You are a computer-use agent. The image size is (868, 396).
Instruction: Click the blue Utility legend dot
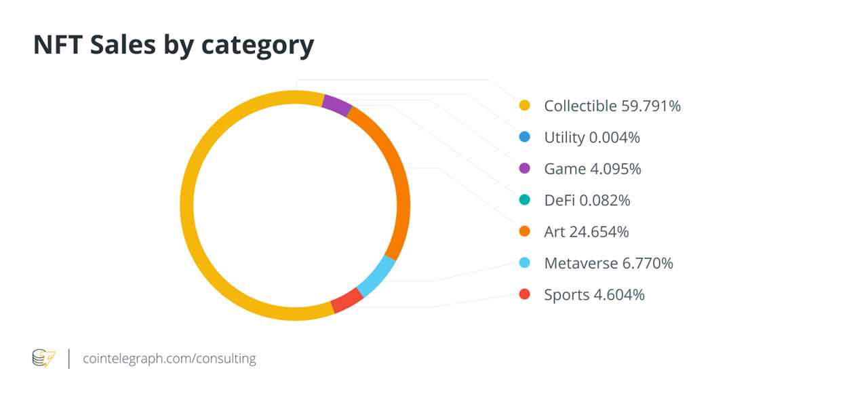click(524, 137)
